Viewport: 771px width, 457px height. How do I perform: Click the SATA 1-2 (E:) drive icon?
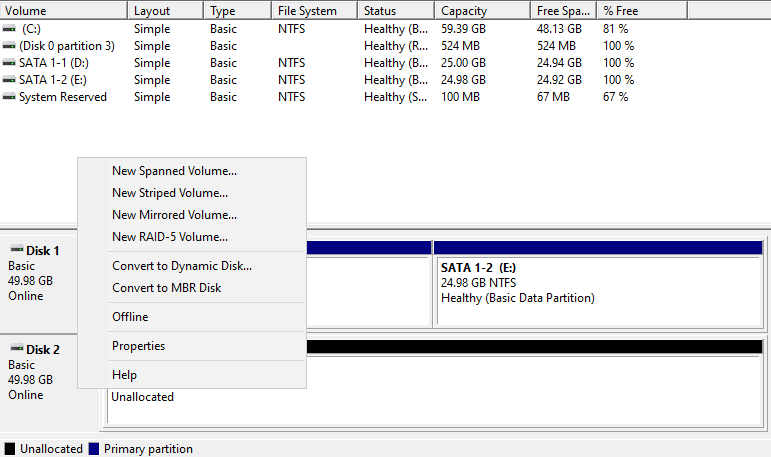9,80
